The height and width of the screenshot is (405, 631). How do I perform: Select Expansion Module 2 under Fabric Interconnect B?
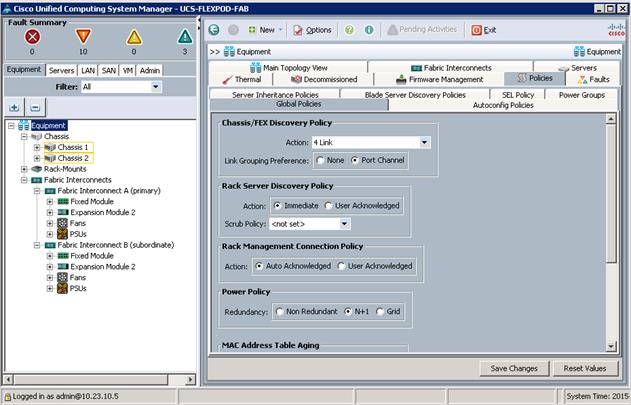[103, 267]
